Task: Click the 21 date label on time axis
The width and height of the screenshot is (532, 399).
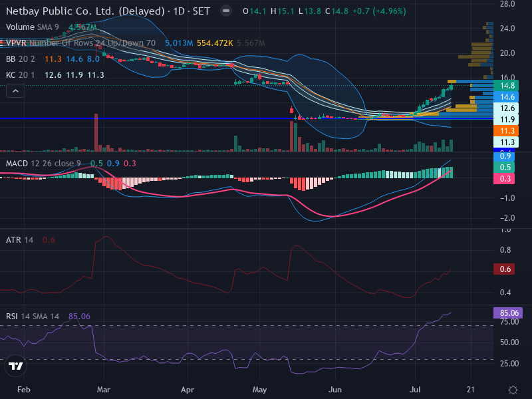Action: tap(471, 390)
